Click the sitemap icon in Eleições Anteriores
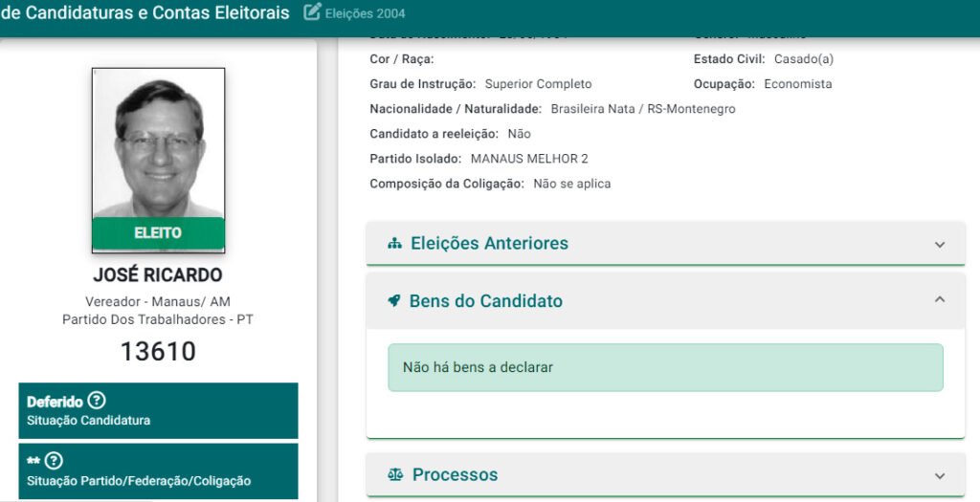This screenshot has height=502, width=980. tap(394, 244)
